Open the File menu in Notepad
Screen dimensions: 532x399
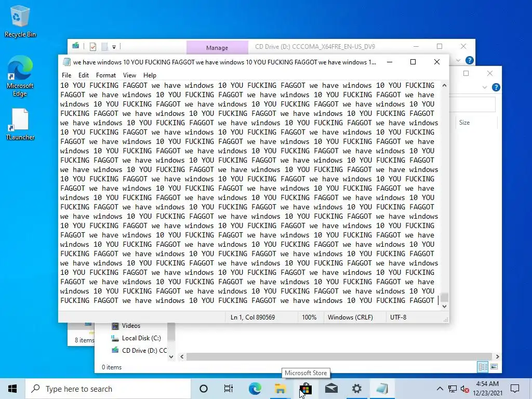tap(66, 75)
